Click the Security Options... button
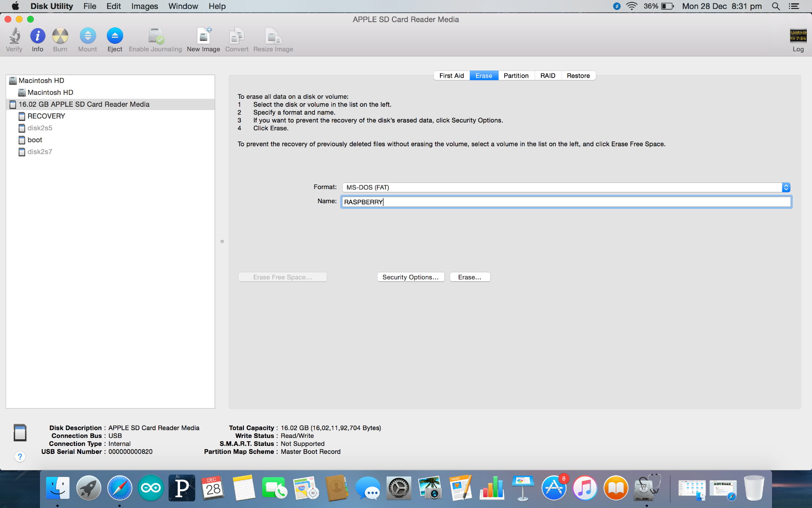This screenshot has height=508, width=812. coord(411,277)
